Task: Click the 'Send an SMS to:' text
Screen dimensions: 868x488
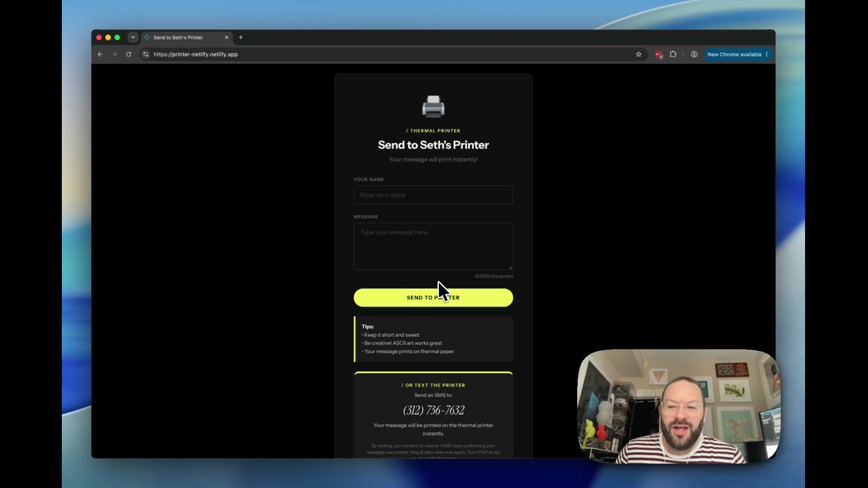Action: (x=433, y=395)
